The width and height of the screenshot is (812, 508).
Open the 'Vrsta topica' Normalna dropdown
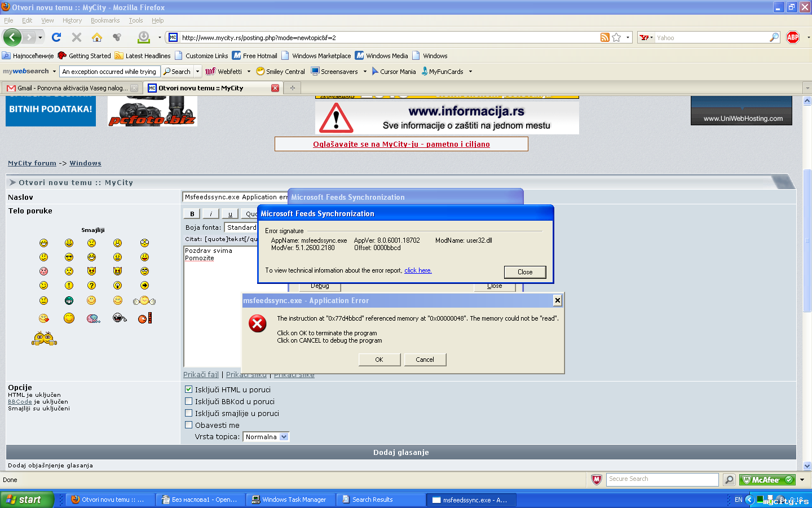click(x=266, y=437)
